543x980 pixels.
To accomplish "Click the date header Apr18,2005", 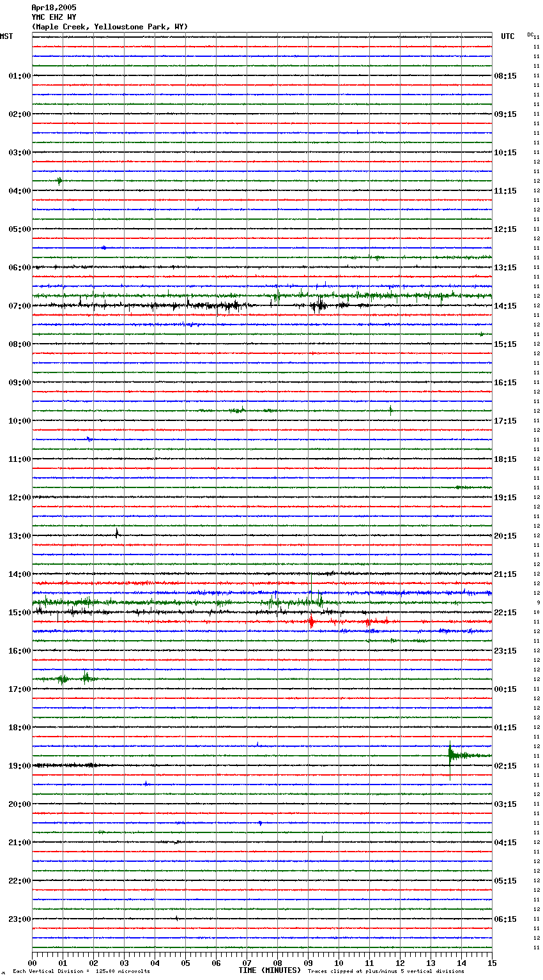I will 54,8.
